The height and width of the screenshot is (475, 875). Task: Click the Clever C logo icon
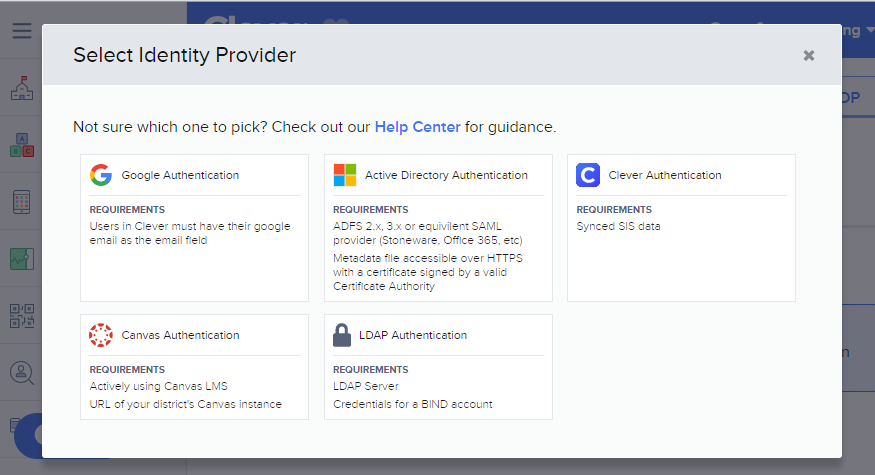pyautogui.click(x=588, y=175)
